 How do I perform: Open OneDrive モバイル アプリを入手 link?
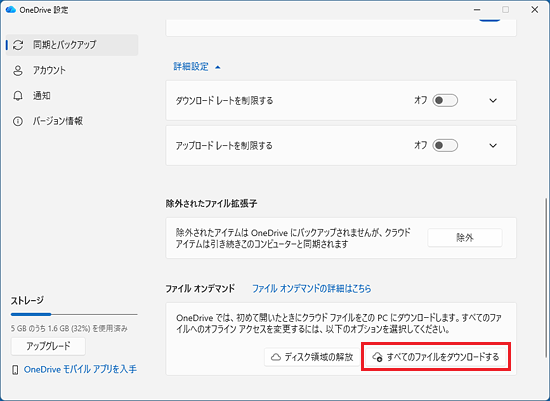click(x=80, y=369)
